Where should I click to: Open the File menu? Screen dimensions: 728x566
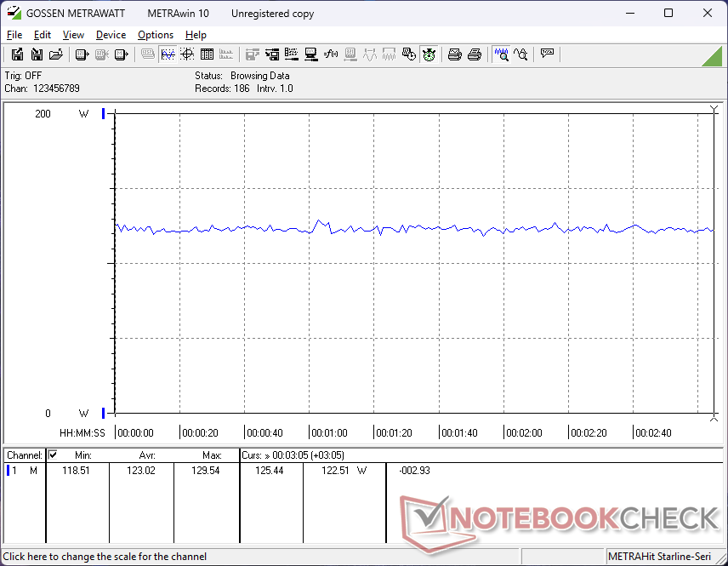click(x=14, y=35)
